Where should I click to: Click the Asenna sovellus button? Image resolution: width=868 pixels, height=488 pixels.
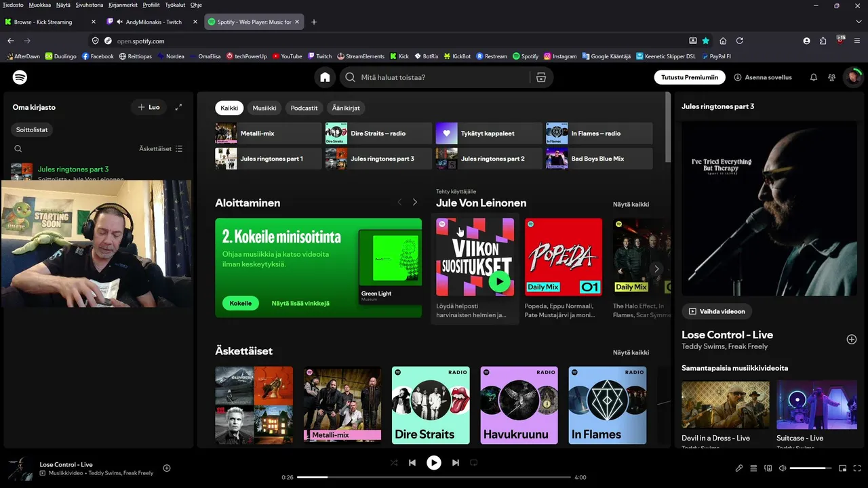coord(763,77)
